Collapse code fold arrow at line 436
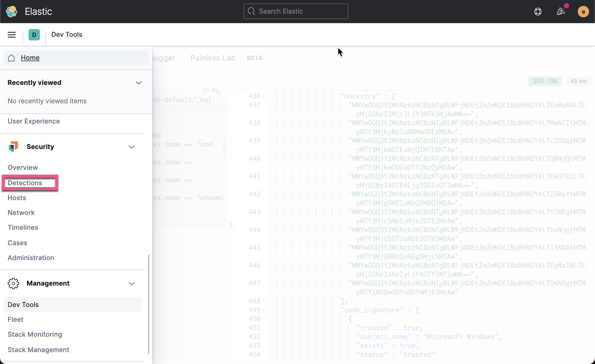Image resolution: width=595 pixels, height=364 pixels. pos(264,96)
